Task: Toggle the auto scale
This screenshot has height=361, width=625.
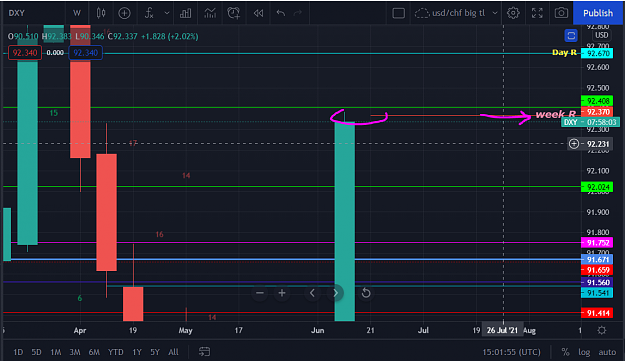Action: (x=607, y=352)
